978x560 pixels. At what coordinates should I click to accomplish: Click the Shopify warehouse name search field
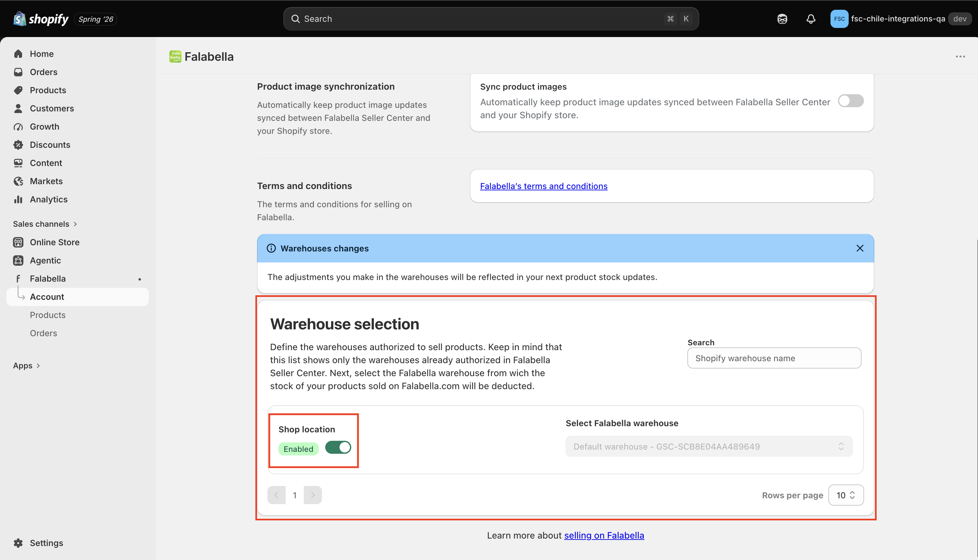(x=774, y=358)
